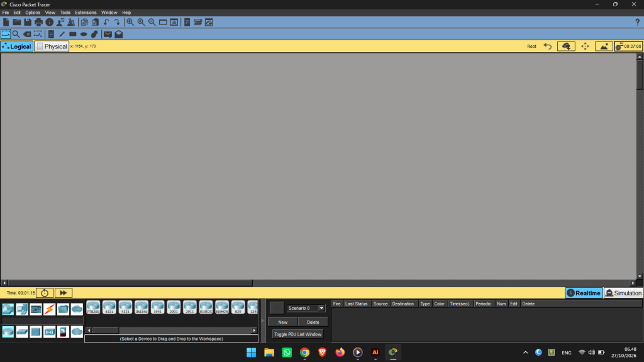Image resolution: width=644 pixels, height=362 pixels.
Task: Click the environment time 00:37:00 button
Action: tap(628, 47)
